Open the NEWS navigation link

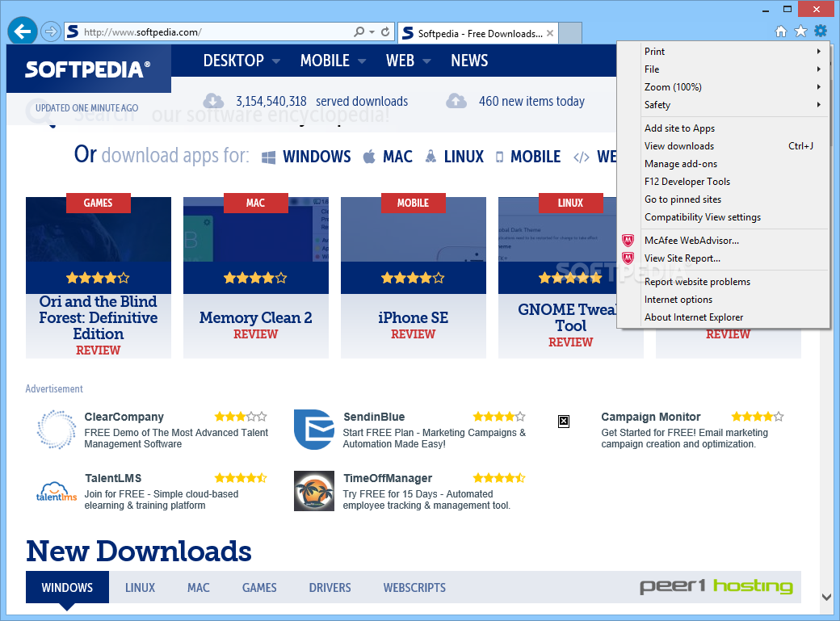click(x=469, y=61)
